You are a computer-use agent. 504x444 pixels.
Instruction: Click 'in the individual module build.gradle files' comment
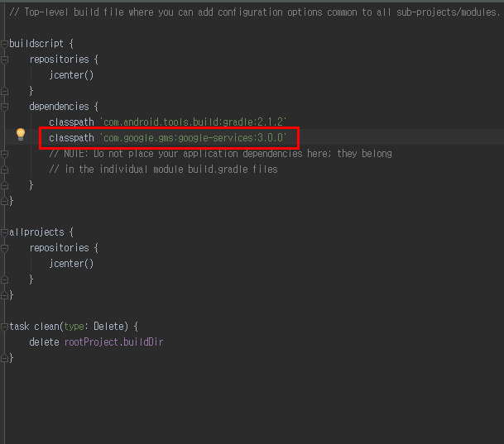(x=163, y=169)
